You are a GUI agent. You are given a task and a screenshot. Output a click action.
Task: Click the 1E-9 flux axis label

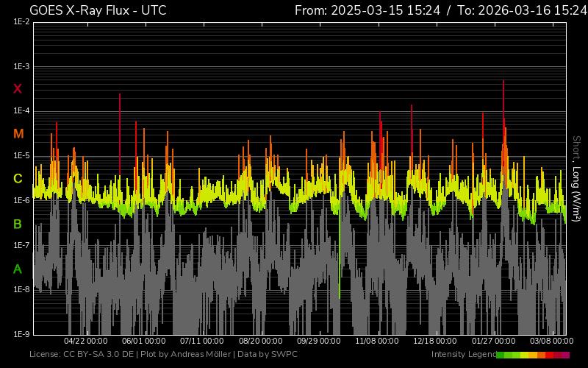click(22, 334)
